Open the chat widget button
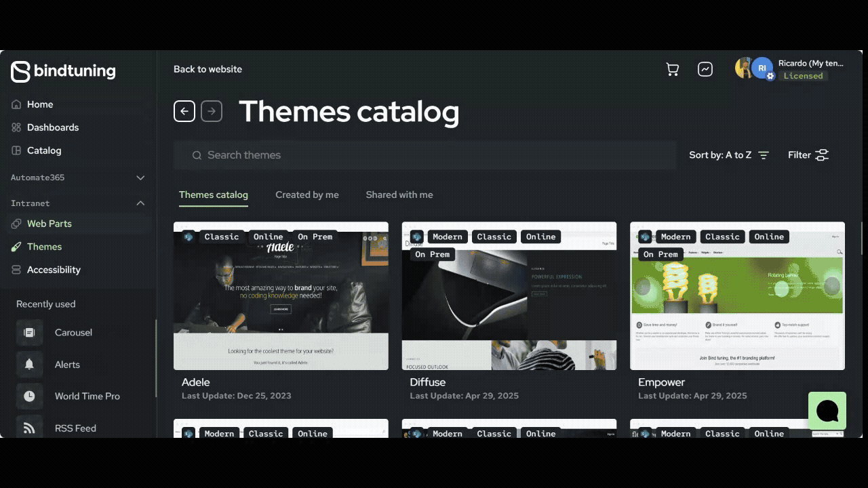Viewport: 868px width, 488px height. coord(827,411)
